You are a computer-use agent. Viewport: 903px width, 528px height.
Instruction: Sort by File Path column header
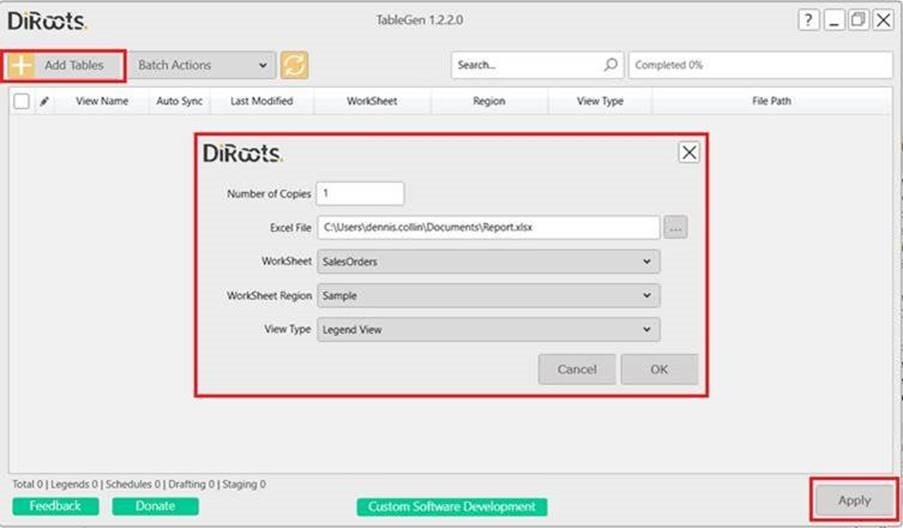[x=771, y=101]
